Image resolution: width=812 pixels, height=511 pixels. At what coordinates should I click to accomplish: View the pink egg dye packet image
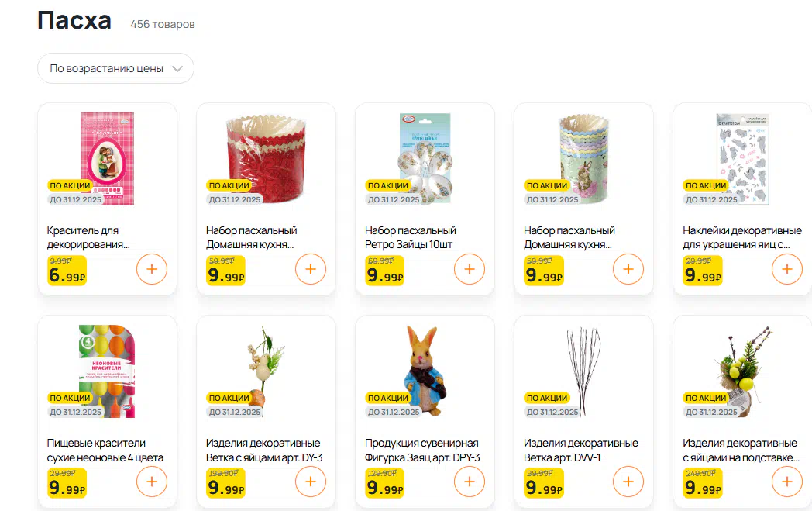(107, 159)
